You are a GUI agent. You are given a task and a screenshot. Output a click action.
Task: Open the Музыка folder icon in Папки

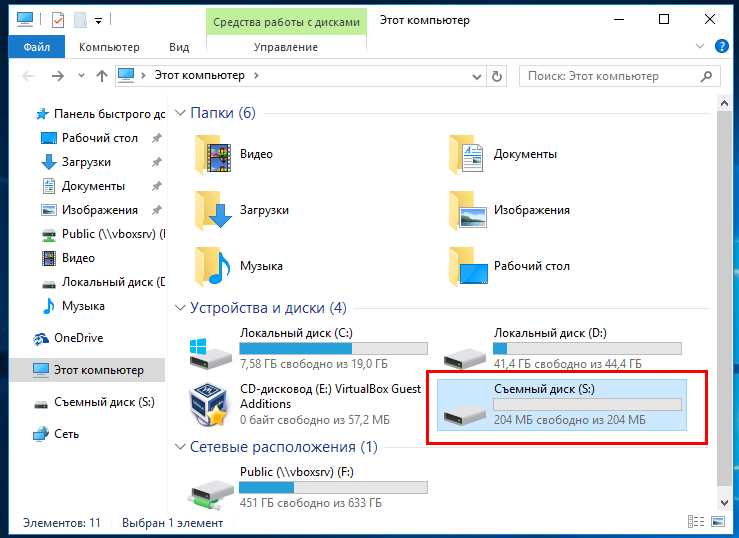(x=213, y=266)
